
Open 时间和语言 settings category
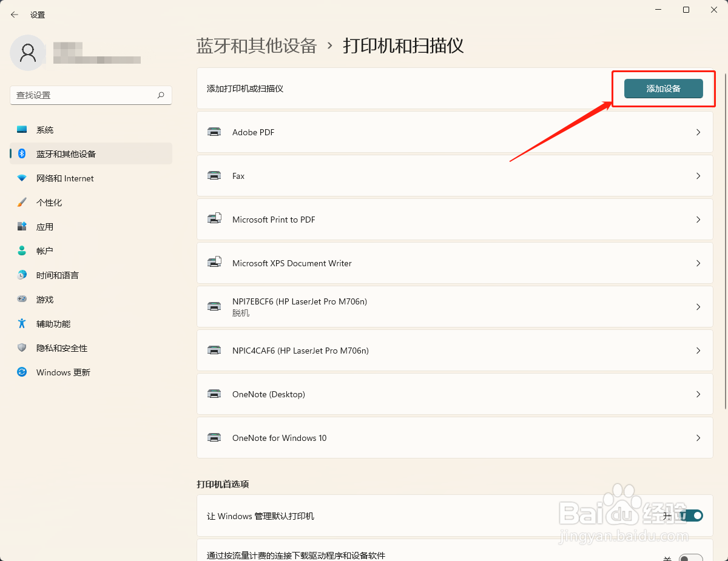tap(91, 275)
